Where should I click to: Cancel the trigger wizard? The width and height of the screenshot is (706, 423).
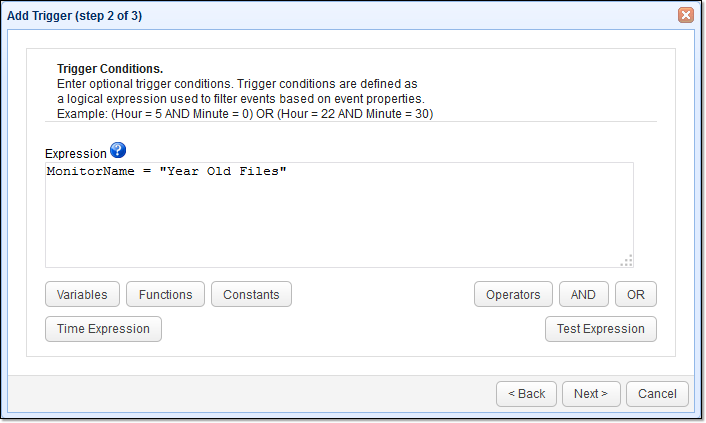click(x=657, y=394)
